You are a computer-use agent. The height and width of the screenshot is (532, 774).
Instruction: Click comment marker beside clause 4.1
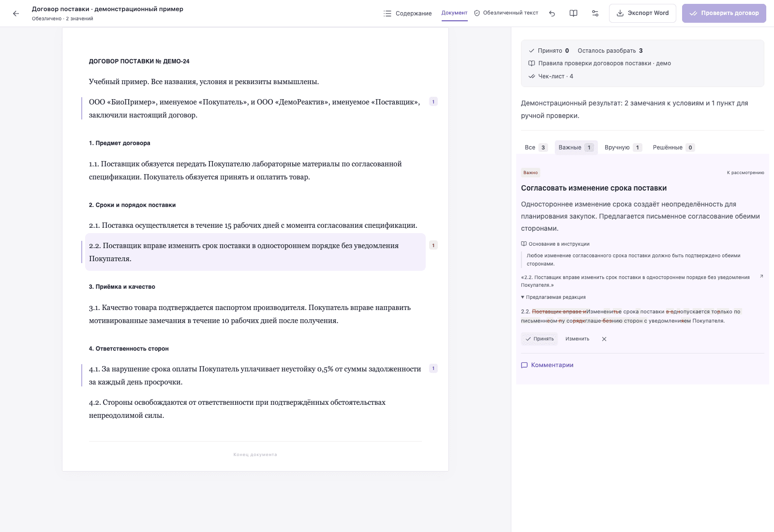pyautogui.click(x=433, y=369)
